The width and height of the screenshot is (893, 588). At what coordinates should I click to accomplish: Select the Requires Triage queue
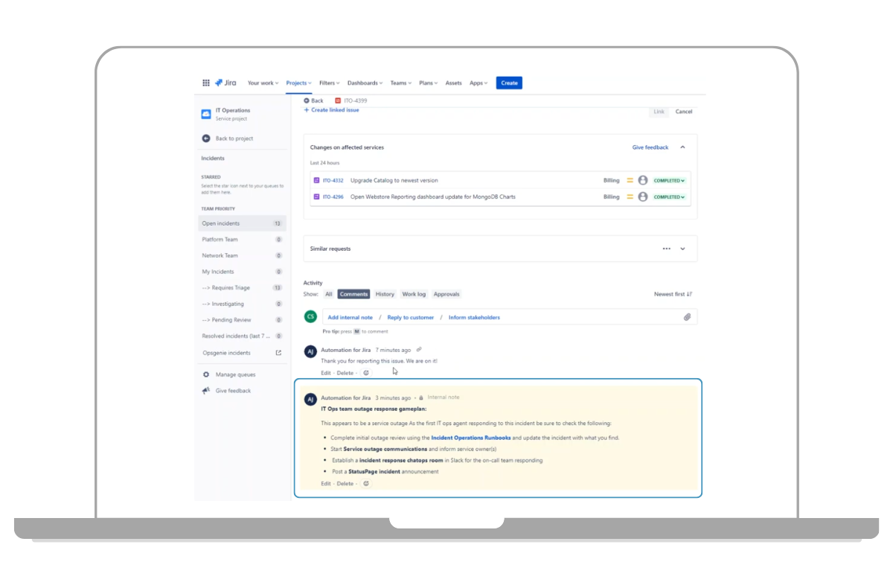242,287
